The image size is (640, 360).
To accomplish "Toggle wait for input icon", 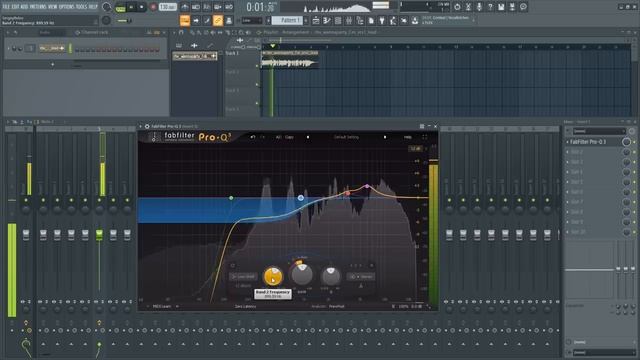I will [x=196, y=7].
